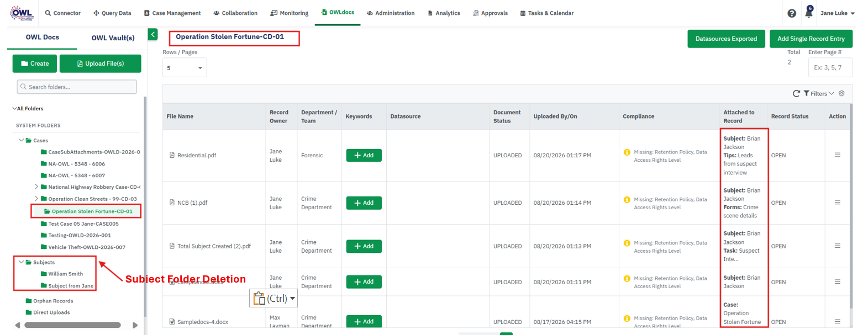Screen dimensions: 868x335
Task: Open the Connector menu
Action: click(x=62, y=13)
